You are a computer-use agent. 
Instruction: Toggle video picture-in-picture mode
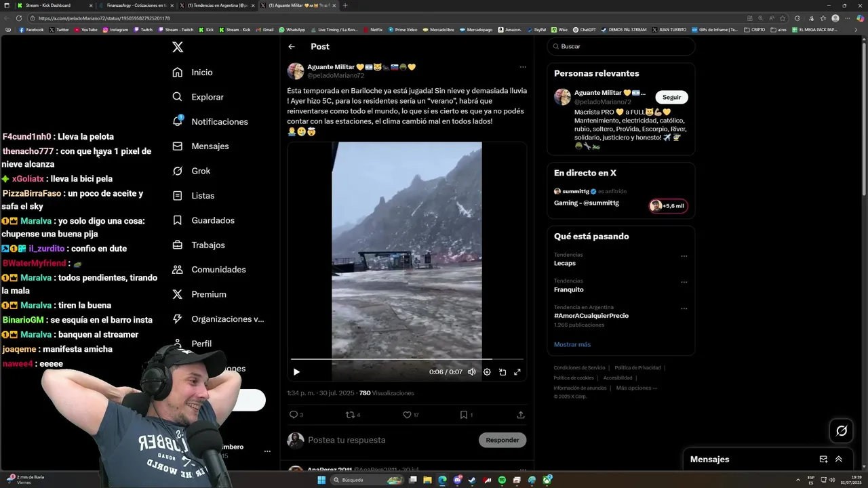point(502,371)
